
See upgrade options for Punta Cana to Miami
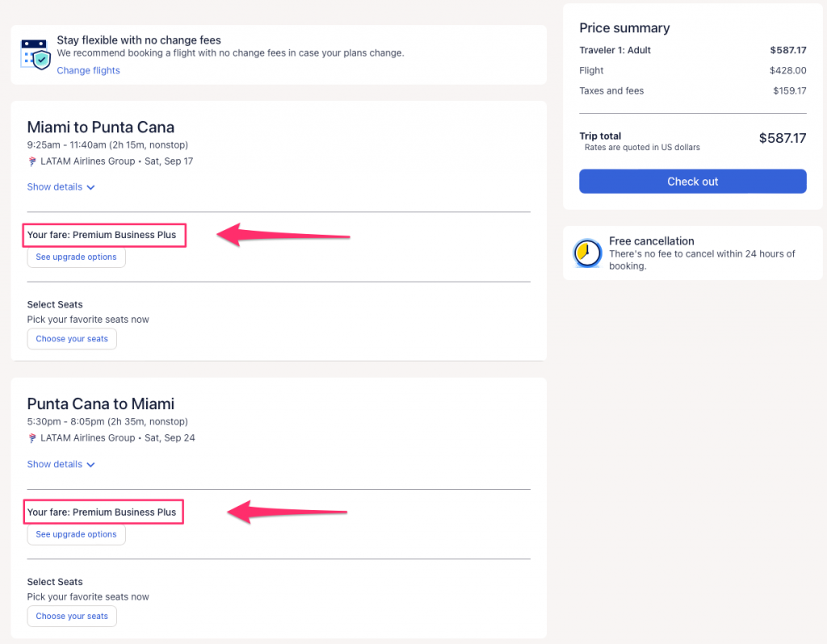[76, 534]
